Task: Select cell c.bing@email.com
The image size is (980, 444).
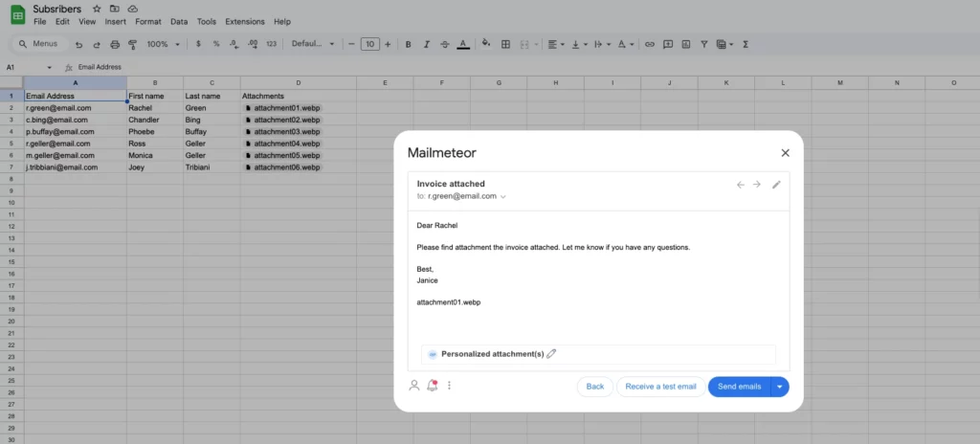Action: tap(75, 120)
